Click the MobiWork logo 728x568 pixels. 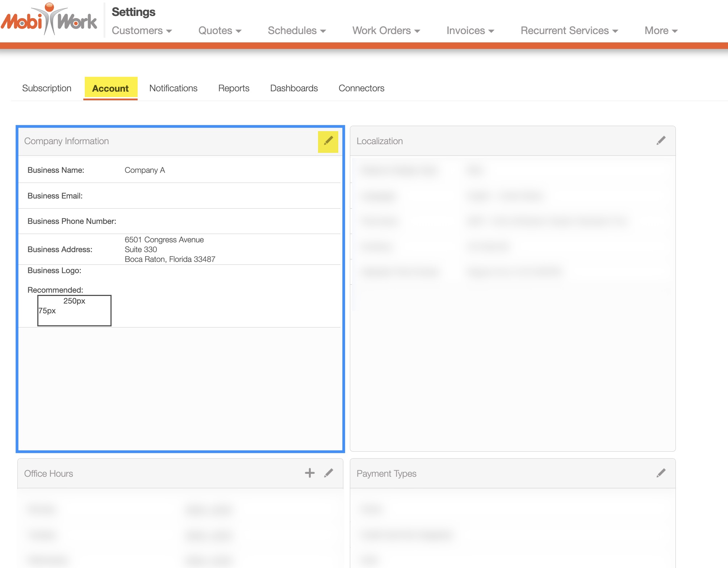[x=49, y=20]
